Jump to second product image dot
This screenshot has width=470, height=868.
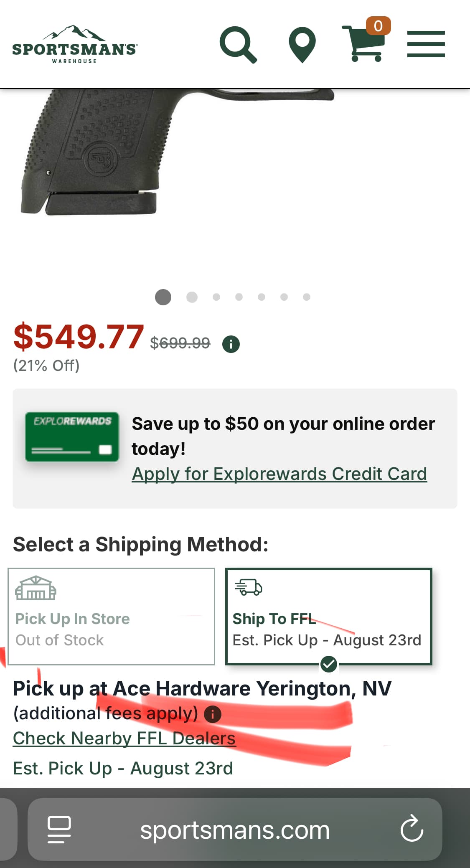click(x=192, y=297)
